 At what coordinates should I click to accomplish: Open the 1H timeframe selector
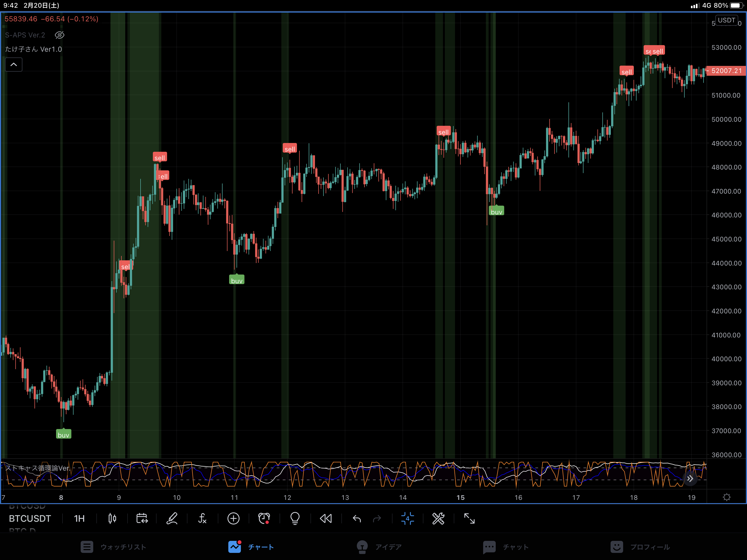pos(79,518)
